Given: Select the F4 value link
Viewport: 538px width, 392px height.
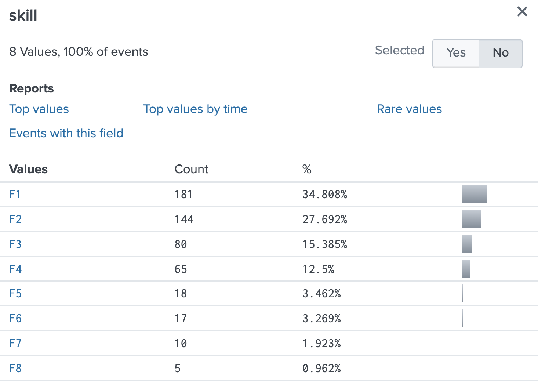Looking at the screenshot, I should pos(15,269).
